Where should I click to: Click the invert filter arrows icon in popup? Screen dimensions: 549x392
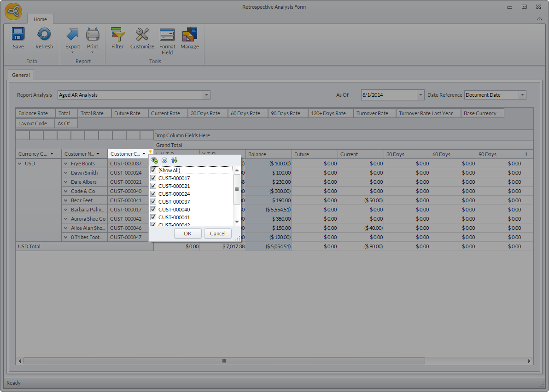pyautogui.click(x=174, y=160)
